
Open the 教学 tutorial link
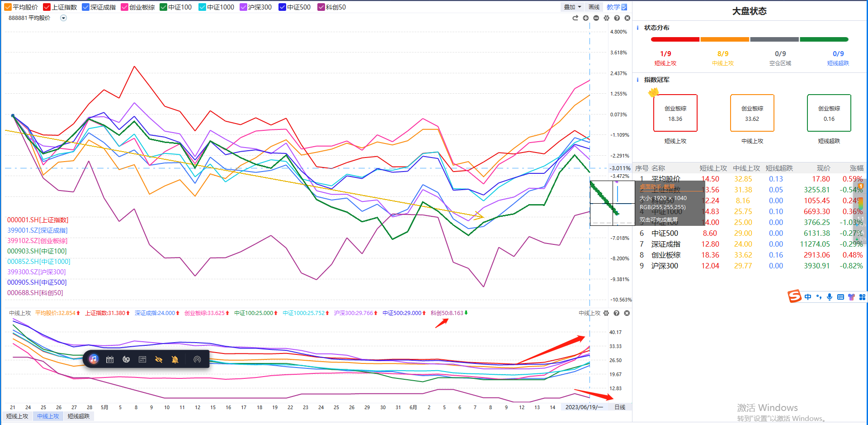pos(613,7)
